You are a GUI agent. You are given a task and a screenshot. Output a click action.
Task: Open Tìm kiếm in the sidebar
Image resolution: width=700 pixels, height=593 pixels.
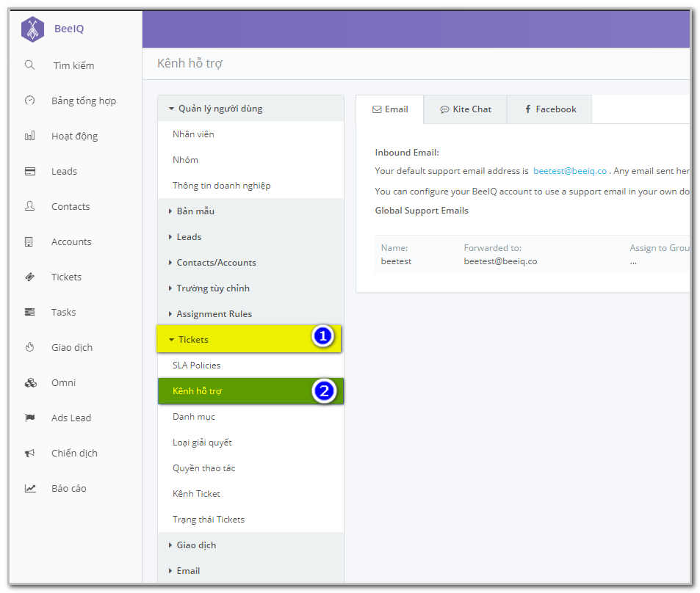pyautogui.click(x=73, y=65)
